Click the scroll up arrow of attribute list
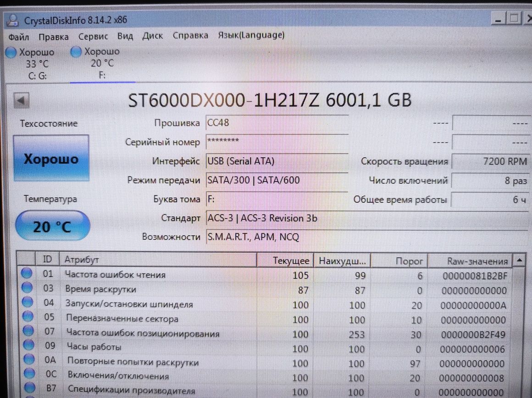The height and width of the screenshot is (398, 532). pos(519,260)
